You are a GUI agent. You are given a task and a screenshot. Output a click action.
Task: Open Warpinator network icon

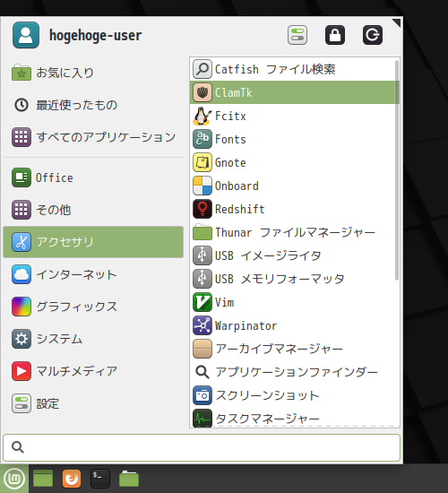point(202,325)
